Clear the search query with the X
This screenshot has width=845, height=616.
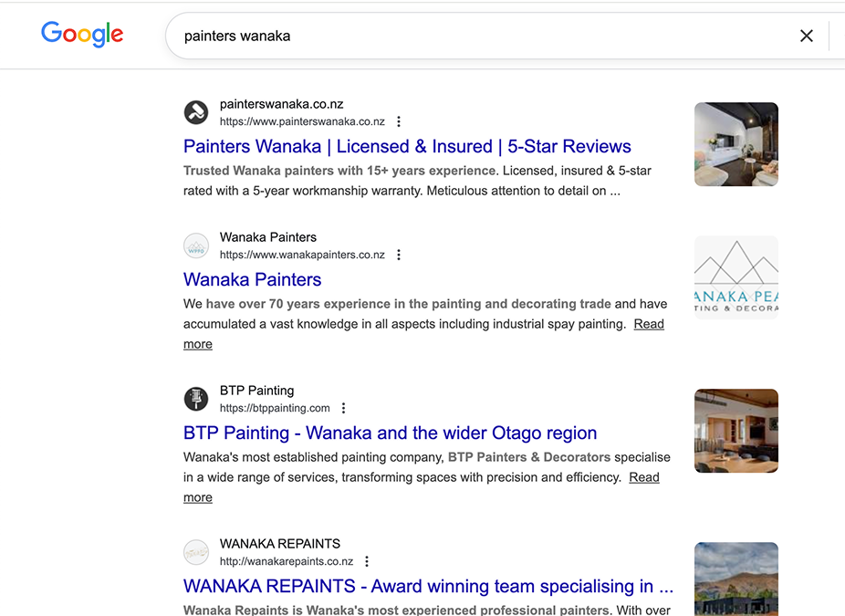806,37
